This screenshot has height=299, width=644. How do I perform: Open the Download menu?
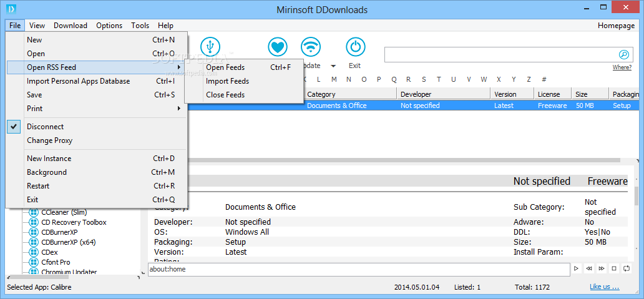(x=71, y=26)
